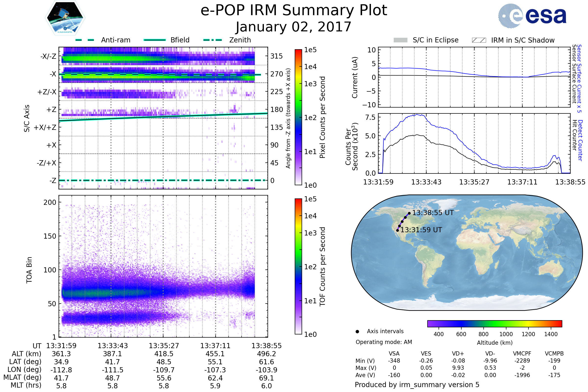This screenshot has width=588, height=392.
Task: Click the 13:38:55 UT track endpoint on map
Action: pos(409,213)
